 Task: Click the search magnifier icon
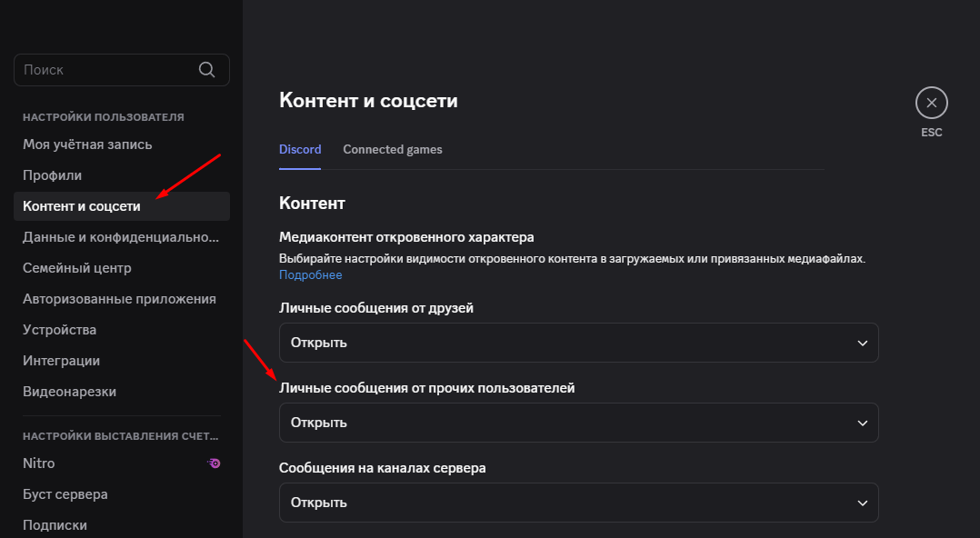click(x=207, y=70)
